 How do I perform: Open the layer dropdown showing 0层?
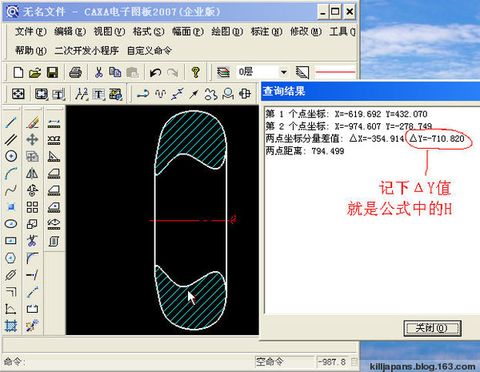tap(262, 72)
